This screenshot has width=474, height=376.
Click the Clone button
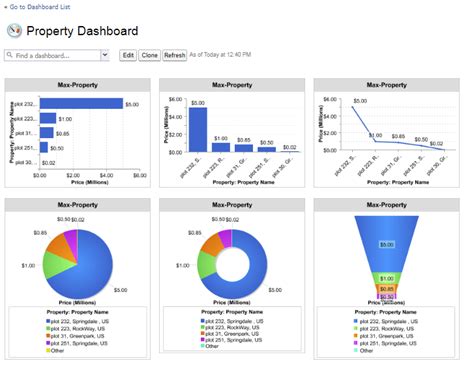coord(149,55)
